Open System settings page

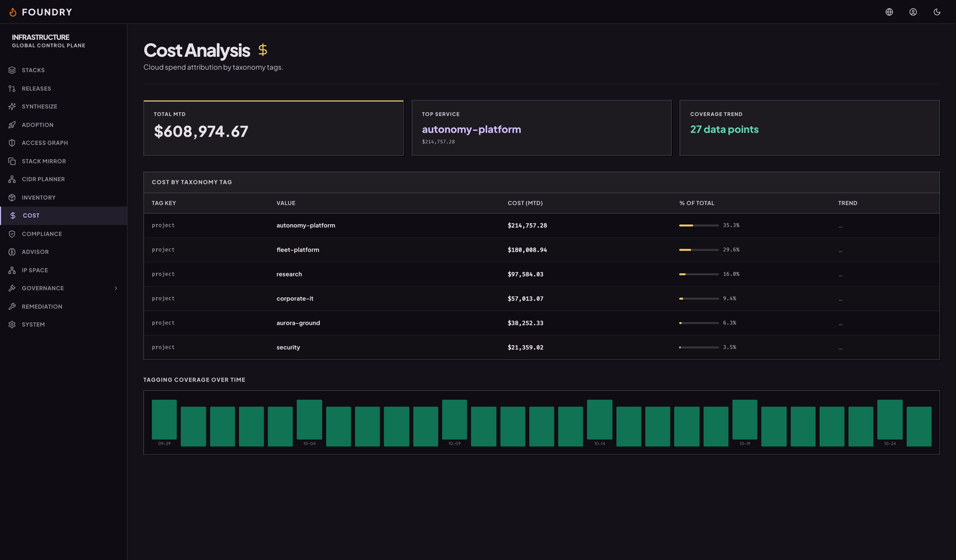point(64,324)
